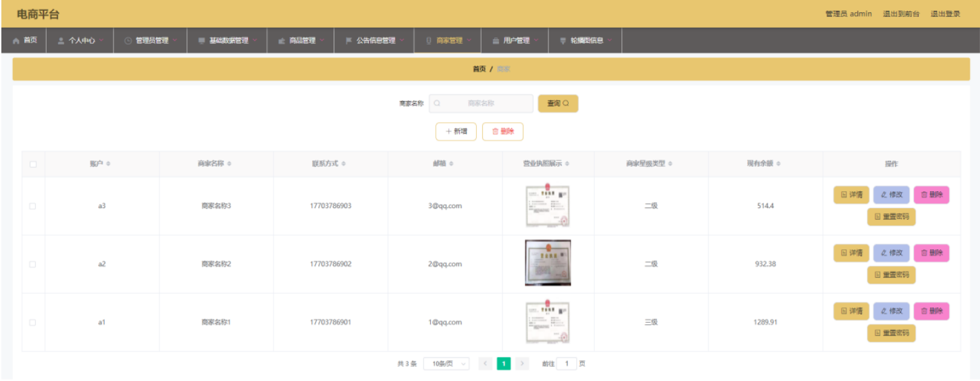Viewport: 980px width, 381px height.
Task: Open the 管理员管理 menu
Action: click(151, 41)
